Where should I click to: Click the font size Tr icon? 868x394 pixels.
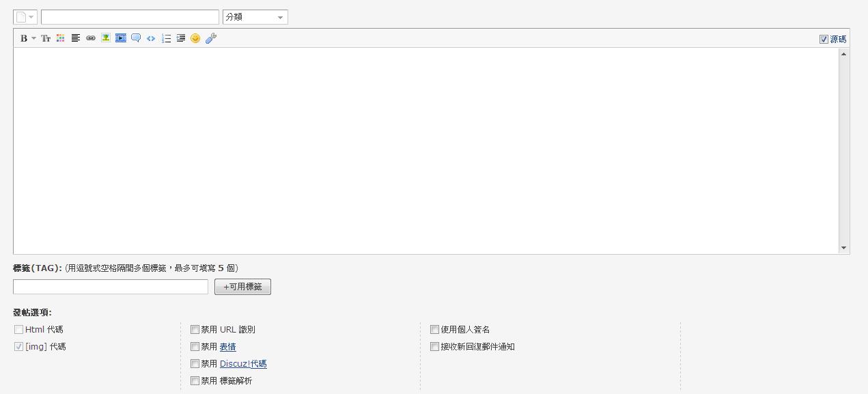(46, 38)
